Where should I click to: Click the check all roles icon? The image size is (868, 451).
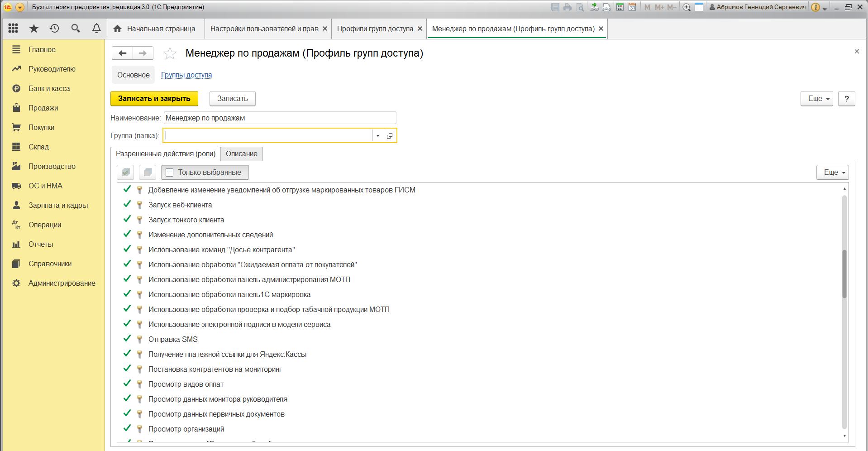click(x=126, y=173)
